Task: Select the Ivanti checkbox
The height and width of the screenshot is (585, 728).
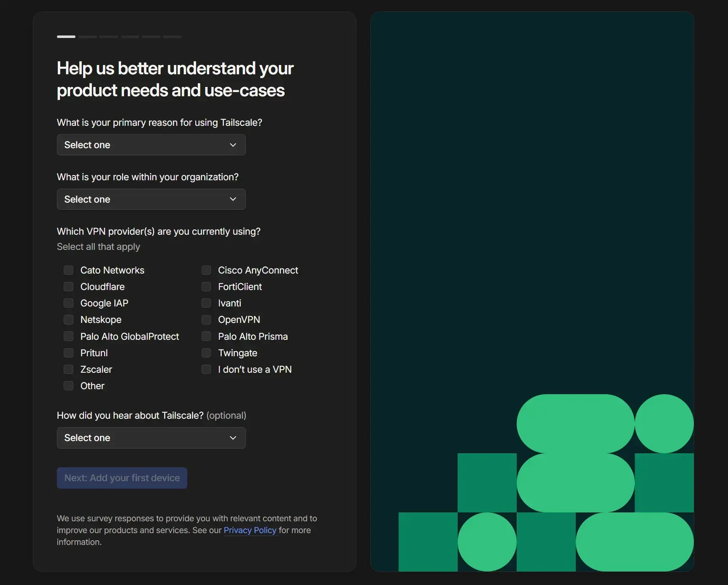Action: point(206,303)
